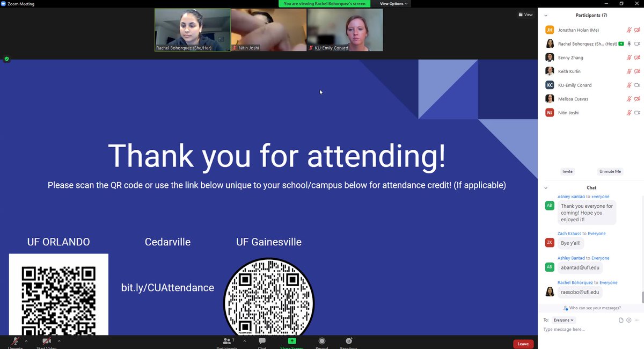Click the chat panel scrollbar
This screenshot has height=349, width=644.
click(642, 297)
